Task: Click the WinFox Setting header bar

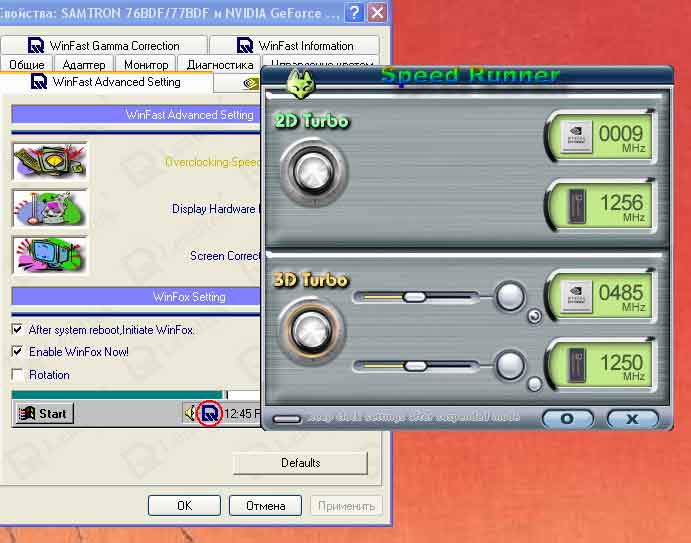Action: pyautogui.click(x=136, y=297)
